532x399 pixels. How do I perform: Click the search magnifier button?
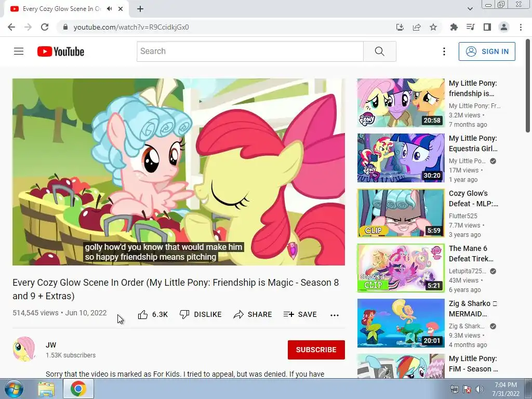(380, 51)
